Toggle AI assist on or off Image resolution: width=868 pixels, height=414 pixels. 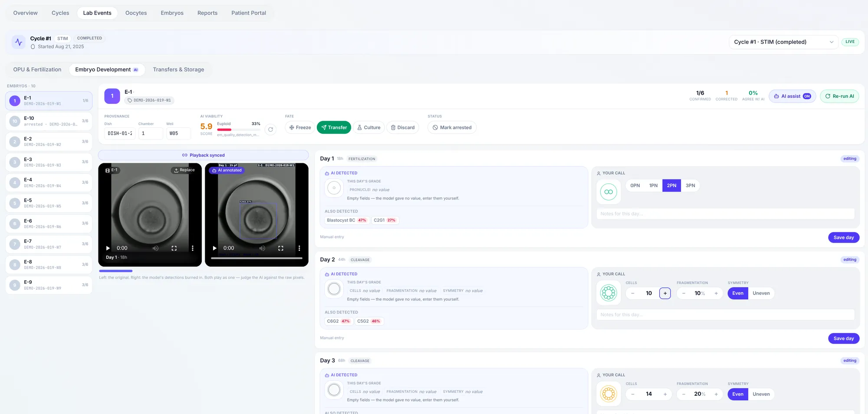(792, 96)
